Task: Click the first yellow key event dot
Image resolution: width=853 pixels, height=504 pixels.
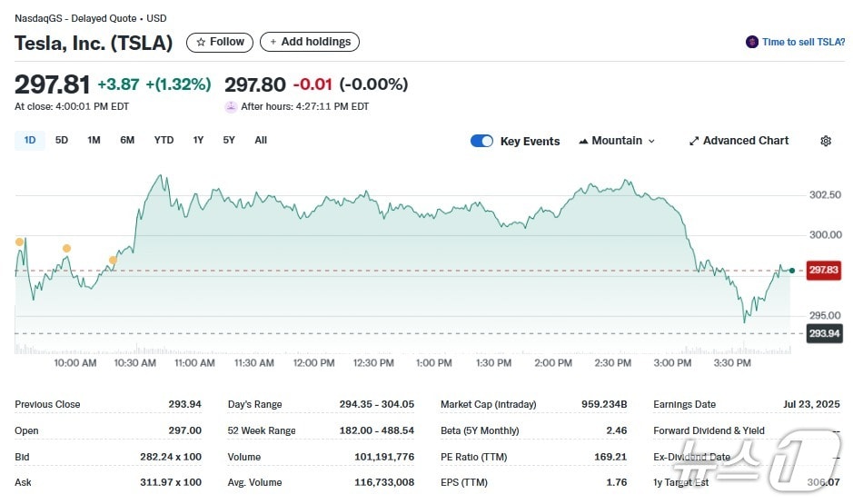Action: [x=20, y=242]
